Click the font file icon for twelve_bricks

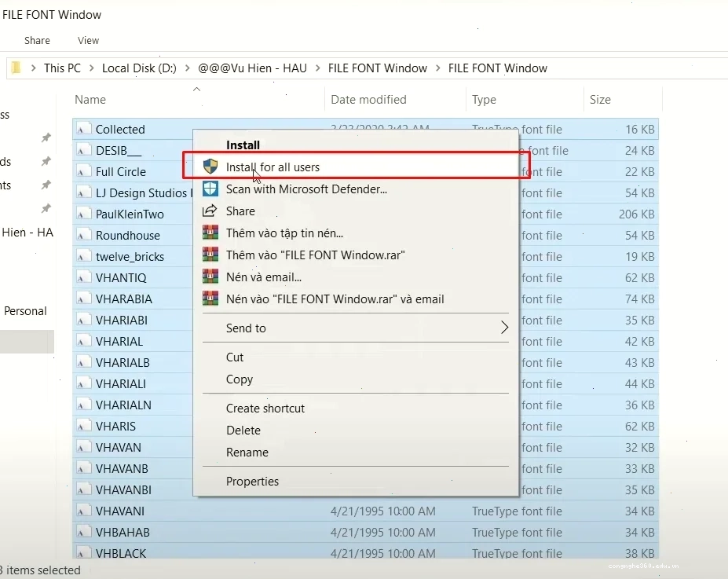[83, 256]
